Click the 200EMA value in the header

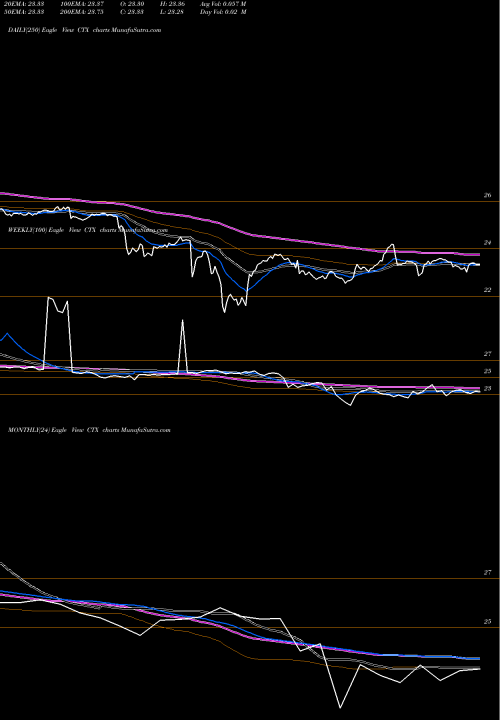click(84, 12)
